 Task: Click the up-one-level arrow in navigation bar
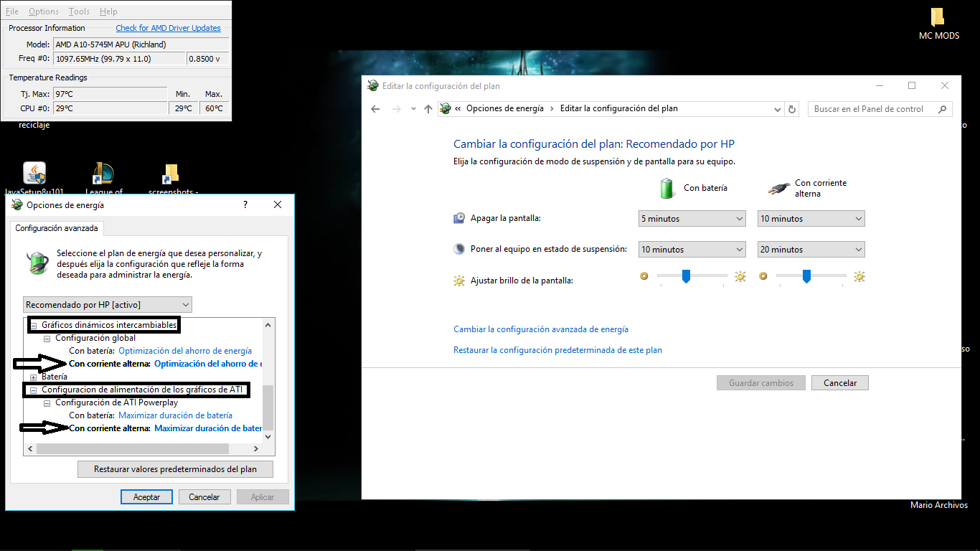tap(428, 109)
